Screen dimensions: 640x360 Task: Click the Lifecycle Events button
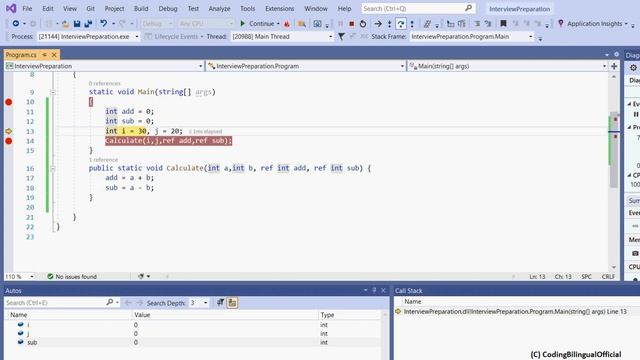(173, 36)
